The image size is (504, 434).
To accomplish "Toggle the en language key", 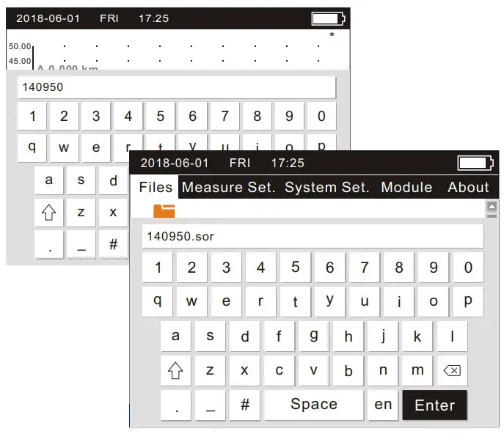I will pyautogui.click(x=383, y=405).
